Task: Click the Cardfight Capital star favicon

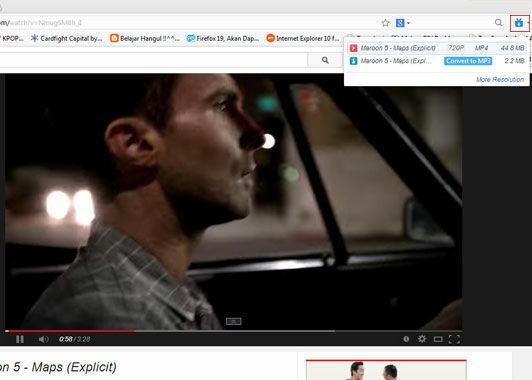Action: (34, 38)
